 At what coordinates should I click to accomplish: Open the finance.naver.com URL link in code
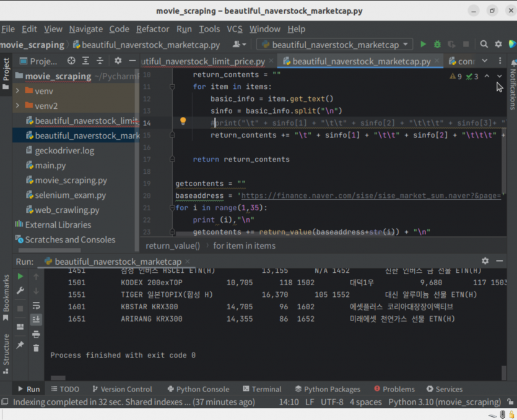pos(371,195)
